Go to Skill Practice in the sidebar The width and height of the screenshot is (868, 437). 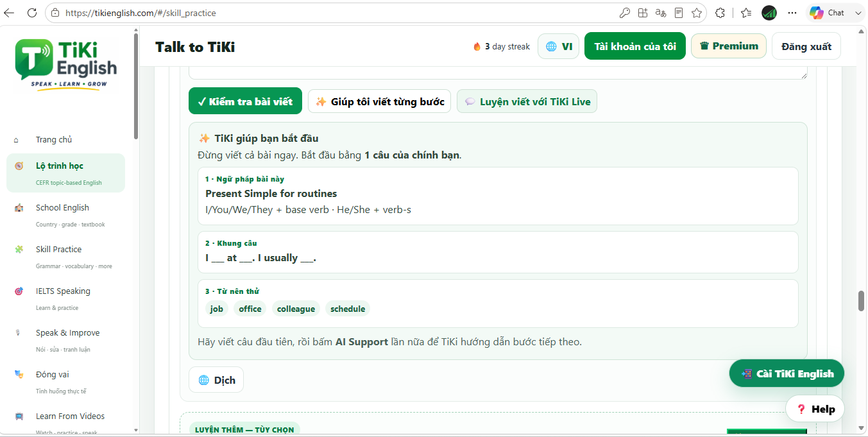pyautogui.click(x=65, y=257)
